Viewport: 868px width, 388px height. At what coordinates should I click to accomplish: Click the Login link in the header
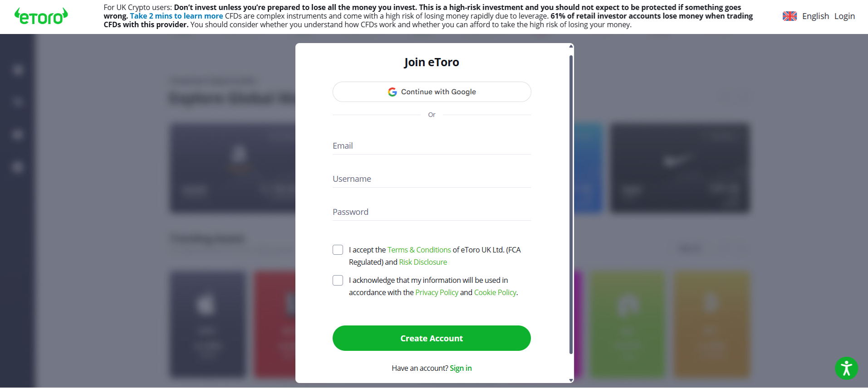[845, 15]
